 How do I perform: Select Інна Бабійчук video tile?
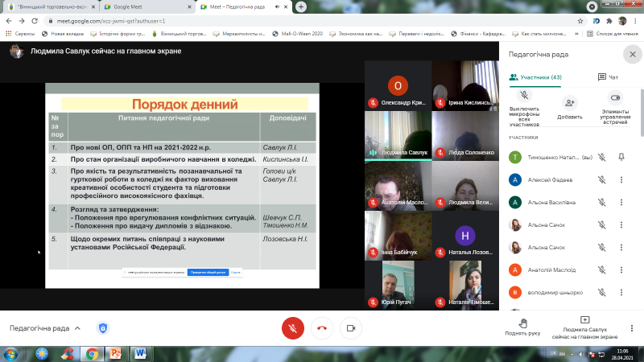tap(398, 236)
